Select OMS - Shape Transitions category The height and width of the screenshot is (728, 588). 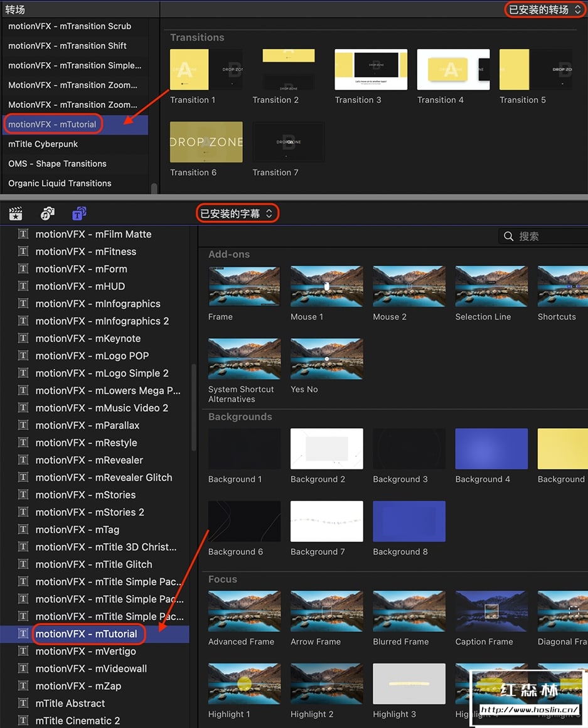tap(58, 163)
